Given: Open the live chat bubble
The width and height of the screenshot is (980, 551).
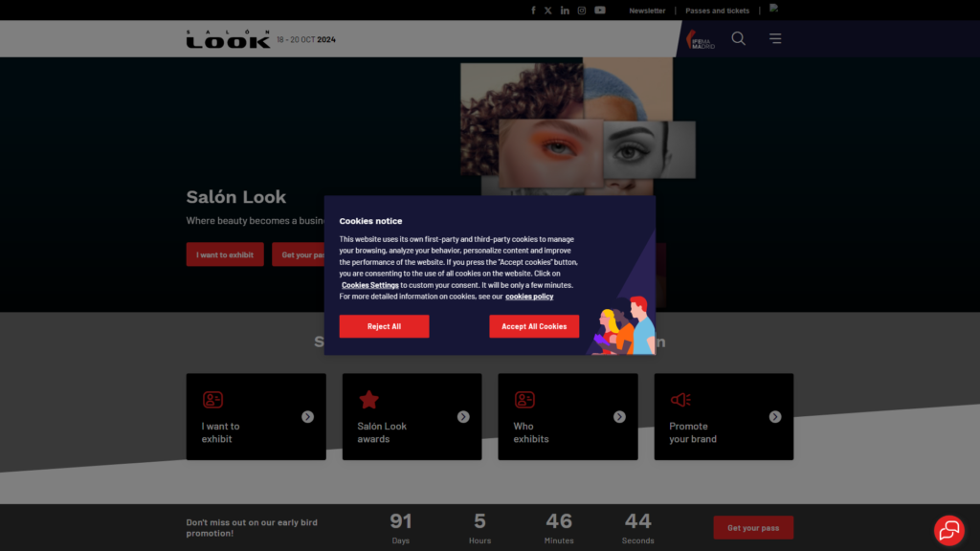Looking at the screenshot, I should (949, 530).
